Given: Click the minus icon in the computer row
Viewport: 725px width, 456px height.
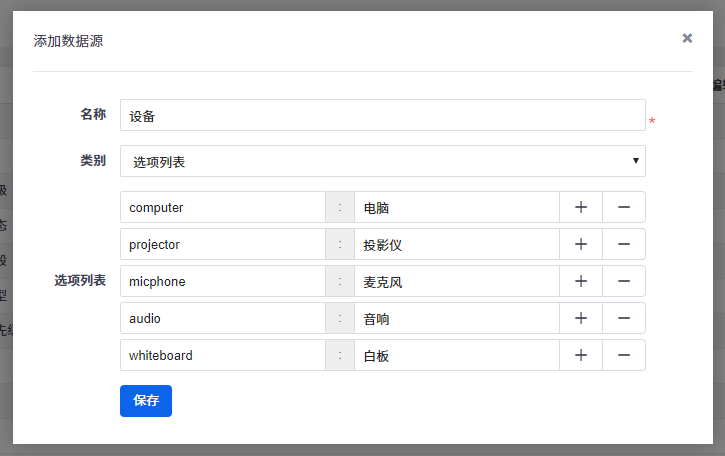Looking at the screenshot, I should tap(624, 207).
